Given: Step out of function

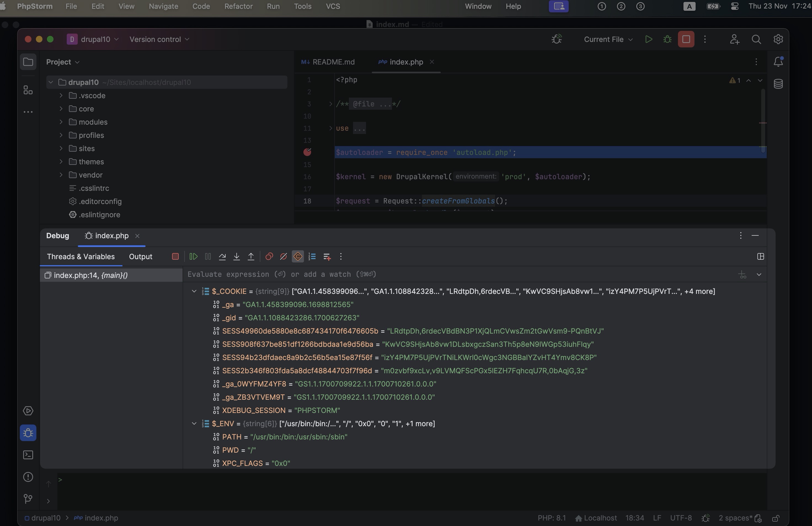Looking at the screenshot, I should click(251, 256).
